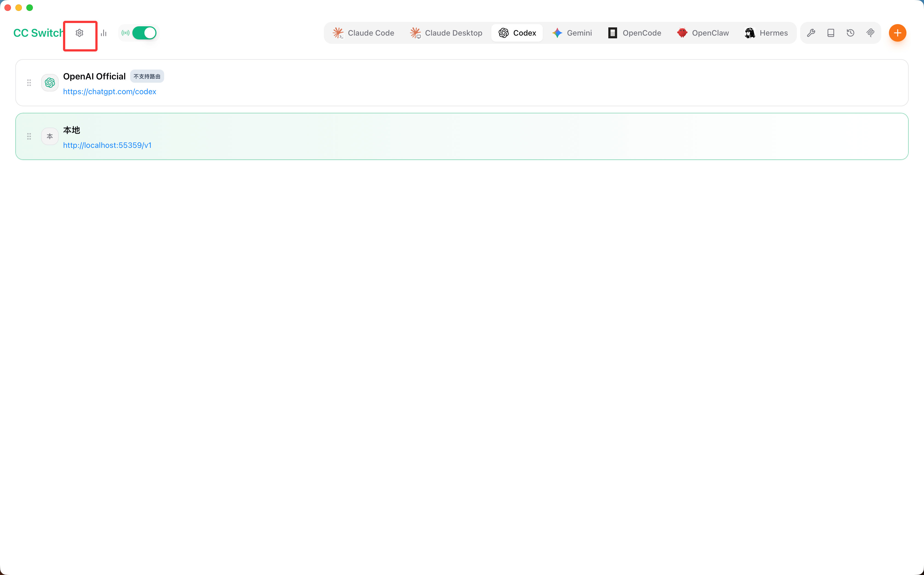Switch to the Gemini tab
The width and height of the screenshot is (924, 575).
pyautogui.click(x=572, y=33)
